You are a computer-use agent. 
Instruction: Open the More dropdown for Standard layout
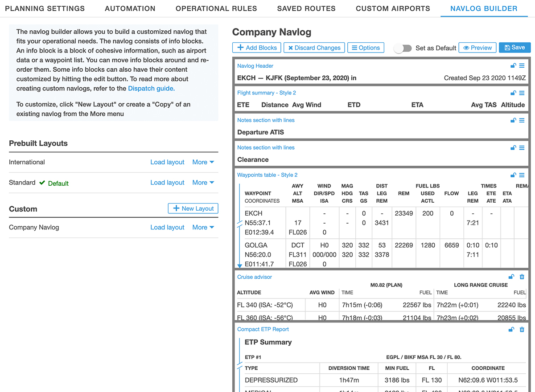pyautogui.click(x=203, y=183)
